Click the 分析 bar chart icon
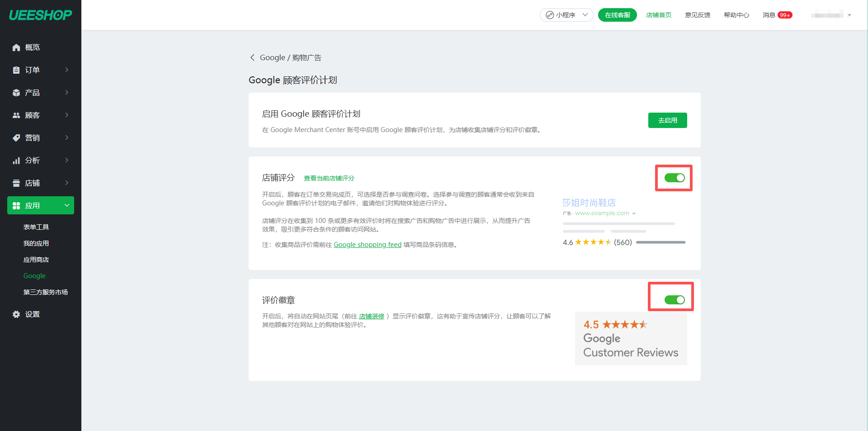 point(16,161)
